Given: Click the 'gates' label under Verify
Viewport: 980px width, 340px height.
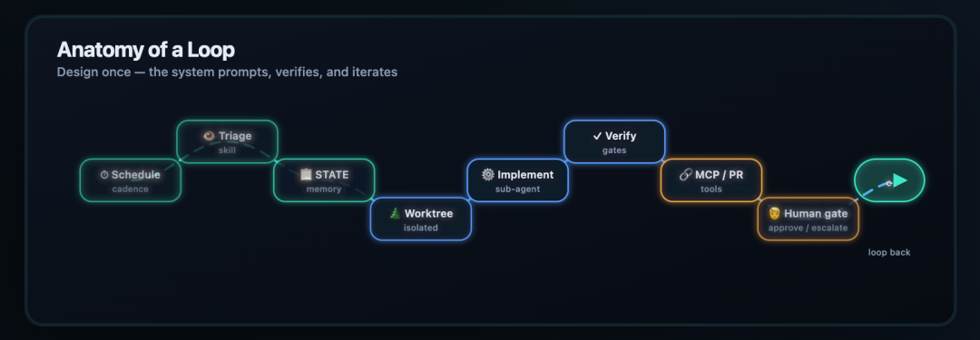Looking at the screenshot, I should pos(614,151).
